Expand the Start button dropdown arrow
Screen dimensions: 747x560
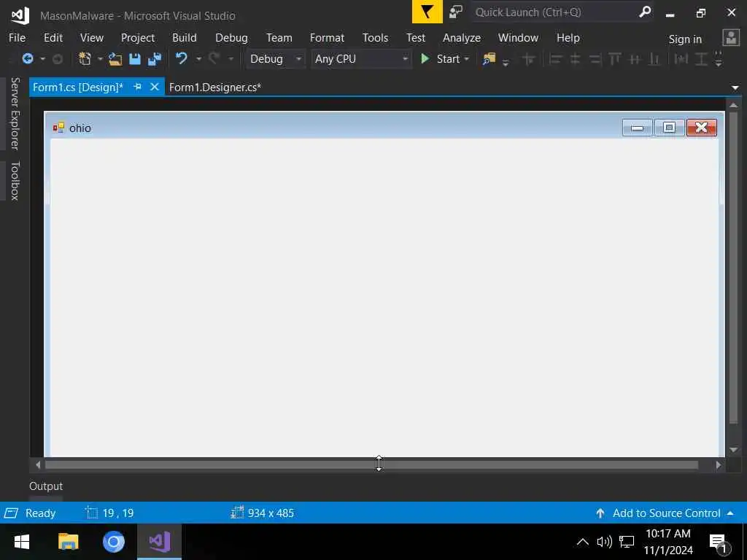[467, 59]
